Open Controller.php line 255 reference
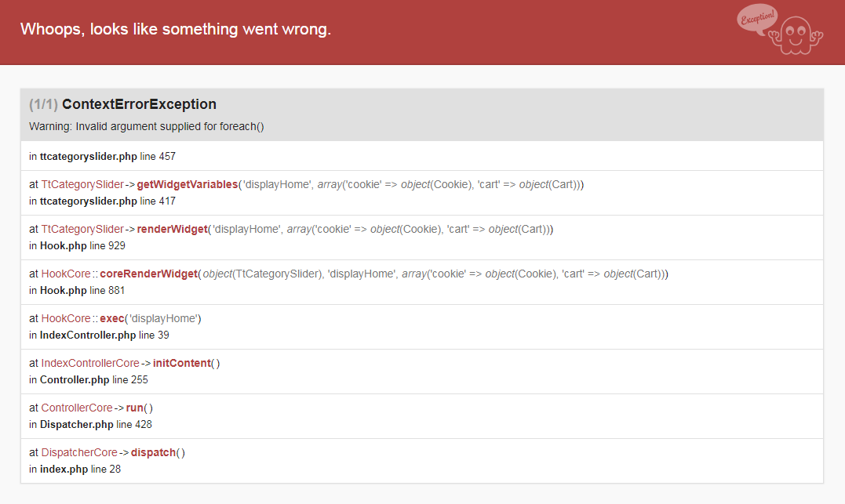845x504 pixels. [x=89, y=379]
